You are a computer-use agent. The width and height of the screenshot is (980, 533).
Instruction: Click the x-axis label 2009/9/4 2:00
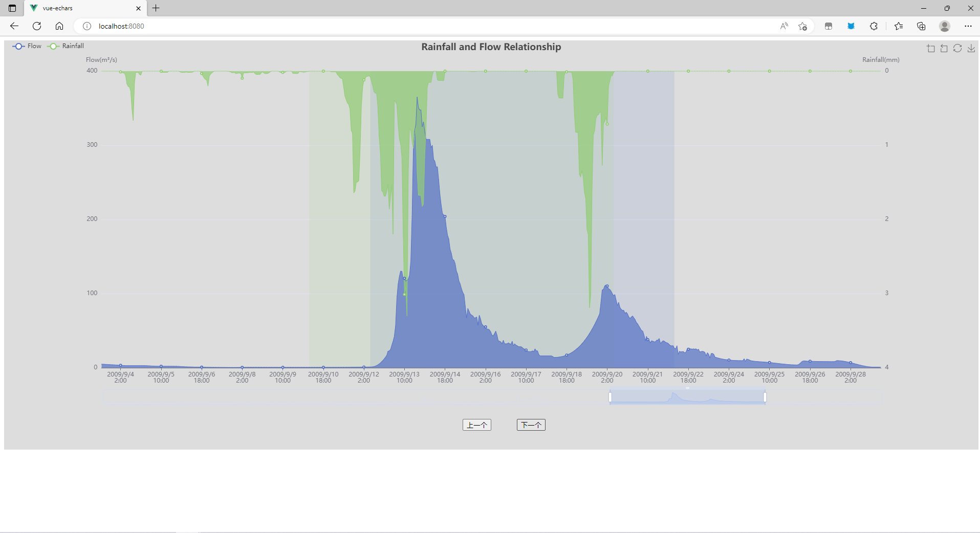120,377
